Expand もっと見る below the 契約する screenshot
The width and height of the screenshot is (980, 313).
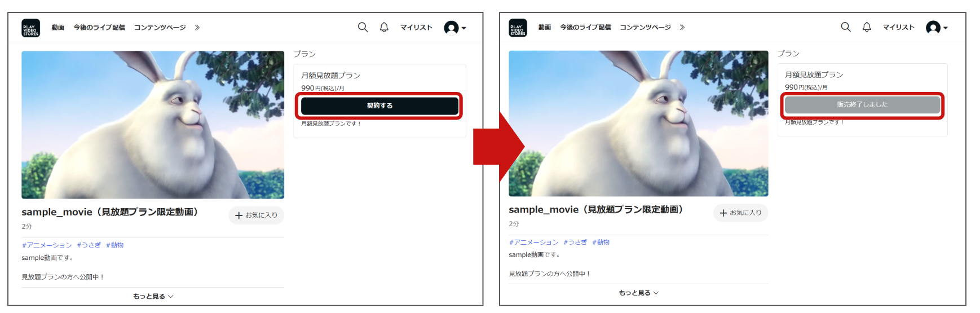tap(153, 296)
